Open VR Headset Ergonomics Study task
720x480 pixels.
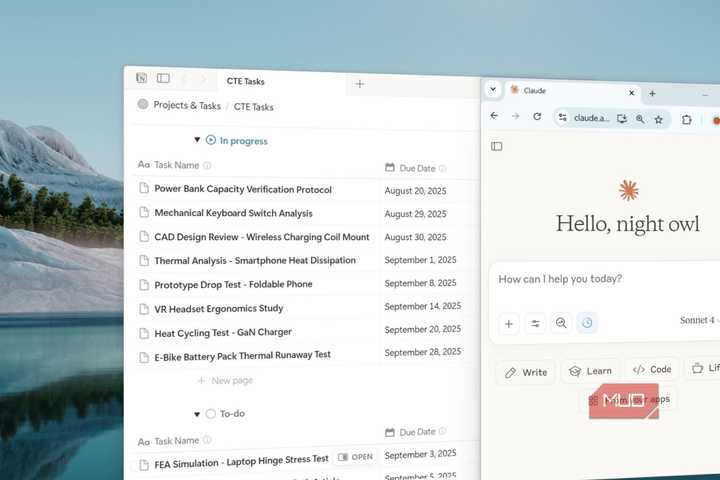point(219,309)
